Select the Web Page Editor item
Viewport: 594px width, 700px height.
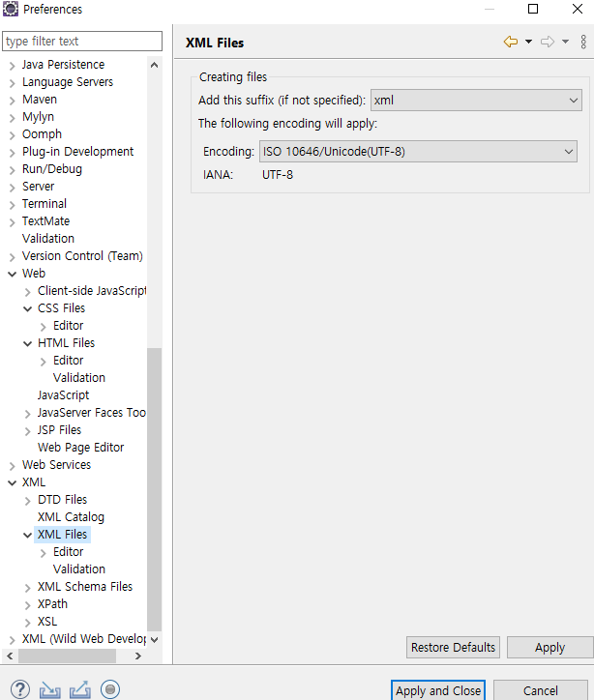(x=81, y=448)
